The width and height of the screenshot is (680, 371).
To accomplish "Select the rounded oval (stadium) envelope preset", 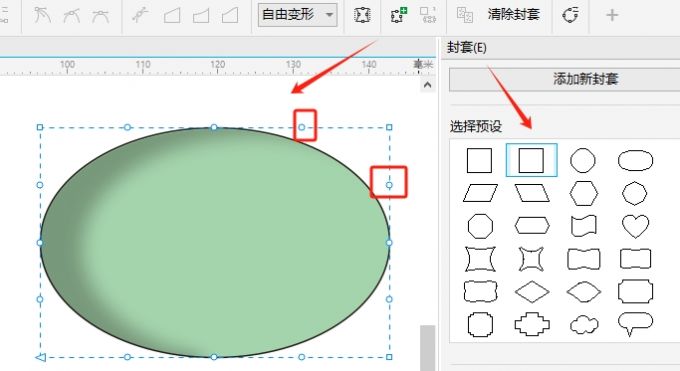I will [x=635, y=161].
